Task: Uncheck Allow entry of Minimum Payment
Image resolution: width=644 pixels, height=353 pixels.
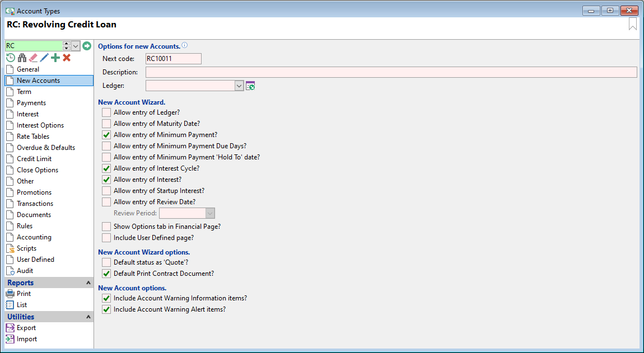Action: (x=106, y=135)
